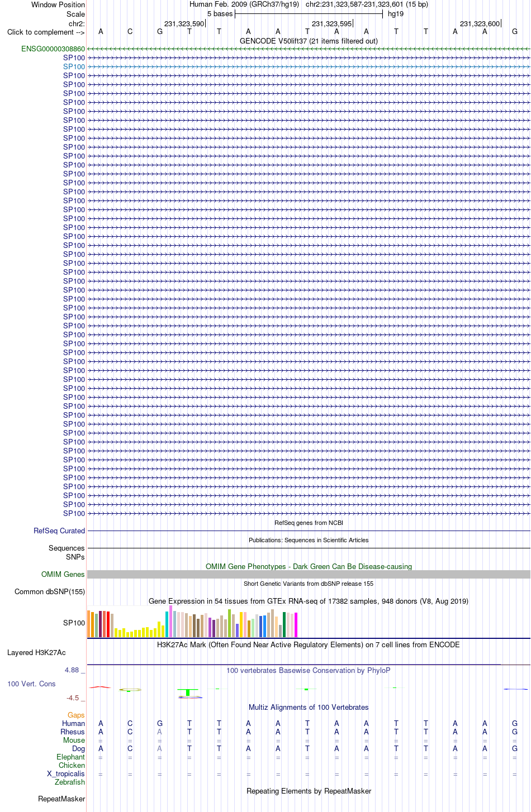Click the Dog species label
This screenshot has width=531, height=812.
[x=79, y=749]
